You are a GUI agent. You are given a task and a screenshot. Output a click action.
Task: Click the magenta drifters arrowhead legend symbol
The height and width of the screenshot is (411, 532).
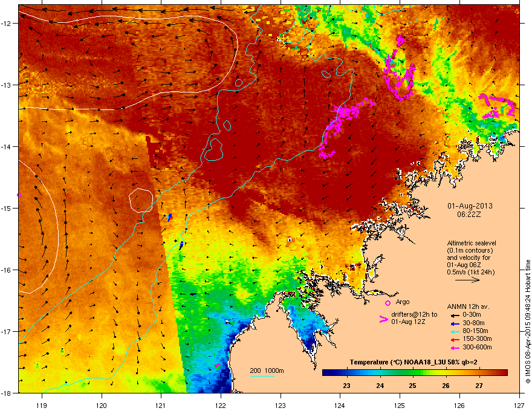click(383, 319)
